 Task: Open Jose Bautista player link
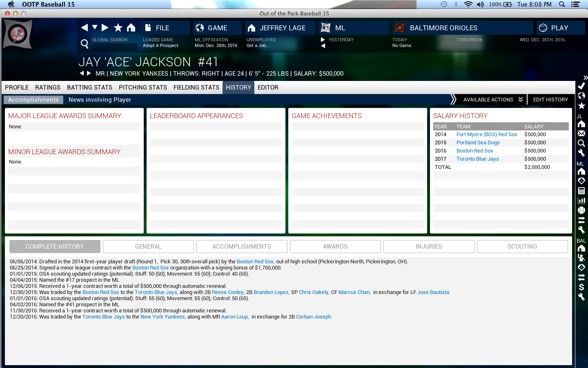(x=434, y=292)
